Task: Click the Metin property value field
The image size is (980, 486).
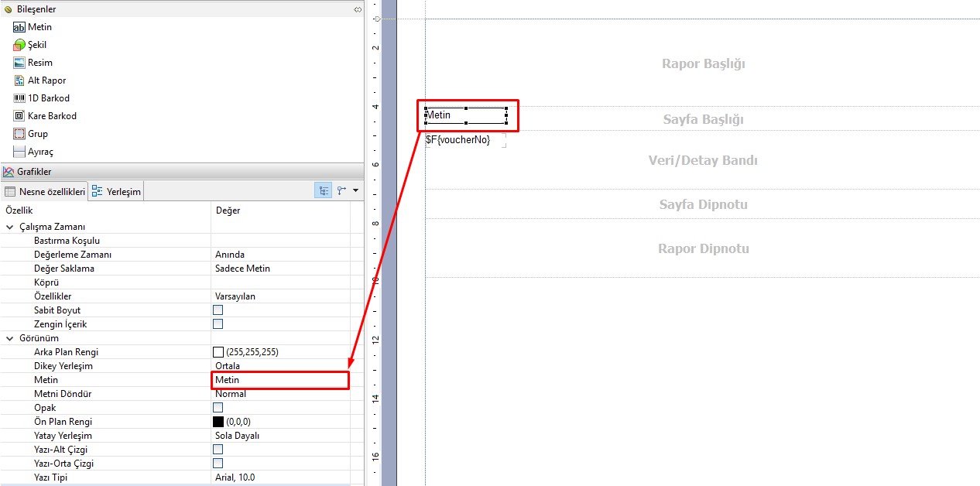Action: pos(280,380)
